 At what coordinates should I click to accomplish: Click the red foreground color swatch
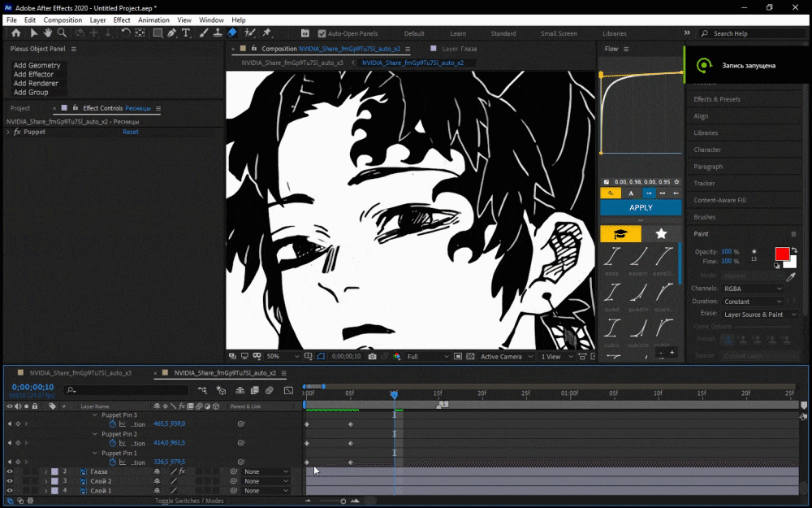(782, 254)
